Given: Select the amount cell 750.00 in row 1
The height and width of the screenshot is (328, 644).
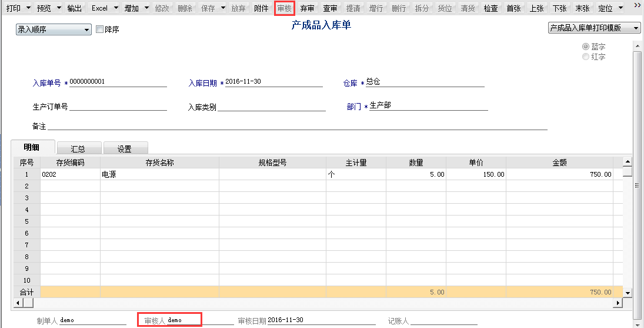Looking at the screenshot, I should [559, 174].
